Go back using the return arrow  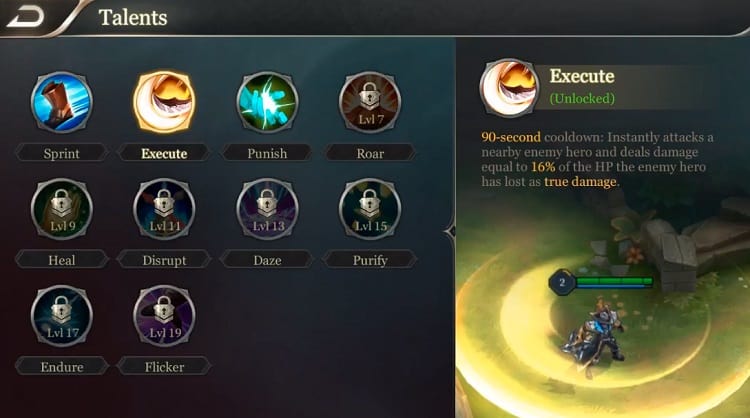coord(26,17)
